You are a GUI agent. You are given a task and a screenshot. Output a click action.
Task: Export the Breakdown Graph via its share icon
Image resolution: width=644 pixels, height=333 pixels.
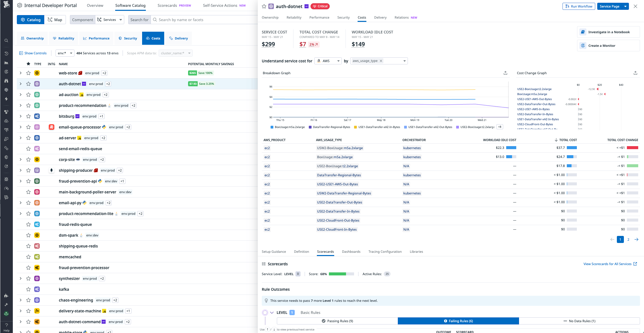coord(505,73)
